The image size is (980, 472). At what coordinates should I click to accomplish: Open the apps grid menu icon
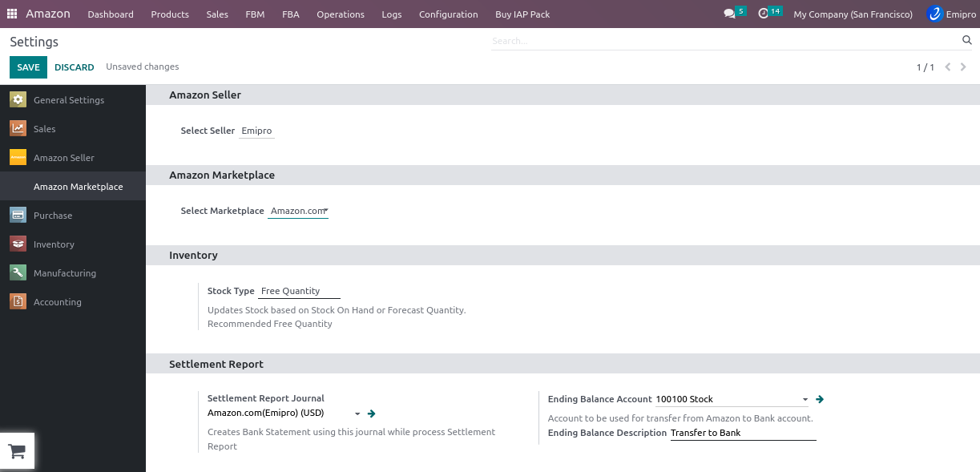12,14
